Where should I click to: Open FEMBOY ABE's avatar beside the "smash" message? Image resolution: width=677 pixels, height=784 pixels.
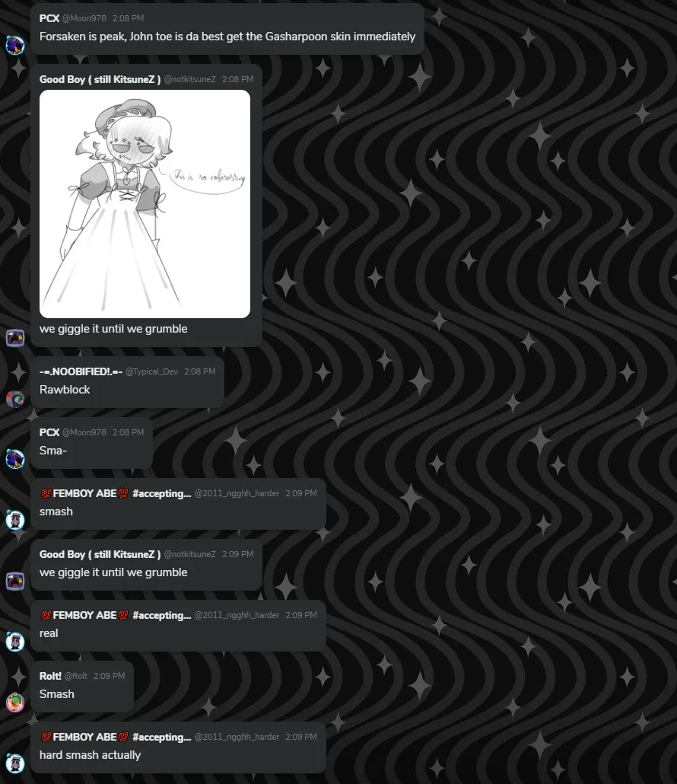pyautogui.click(x=15, y=520)
